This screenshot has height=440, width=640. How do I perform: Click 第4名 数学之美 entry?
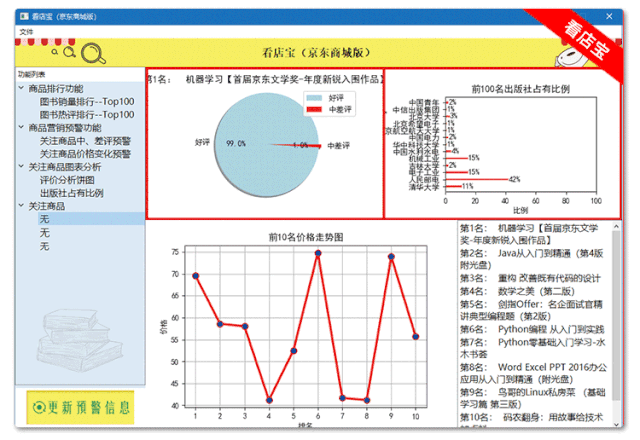tap(518, 291)
